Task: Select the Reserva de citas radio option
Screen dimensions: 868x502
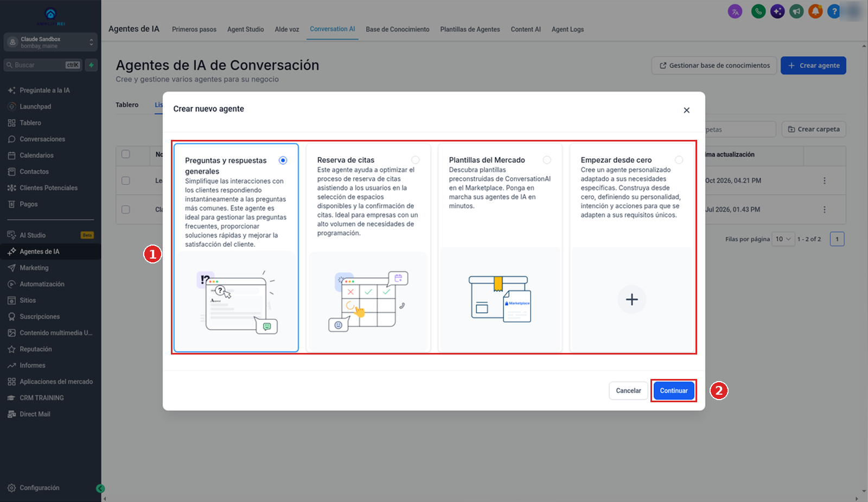Action: pyautogui.click(x=415, y=160)
